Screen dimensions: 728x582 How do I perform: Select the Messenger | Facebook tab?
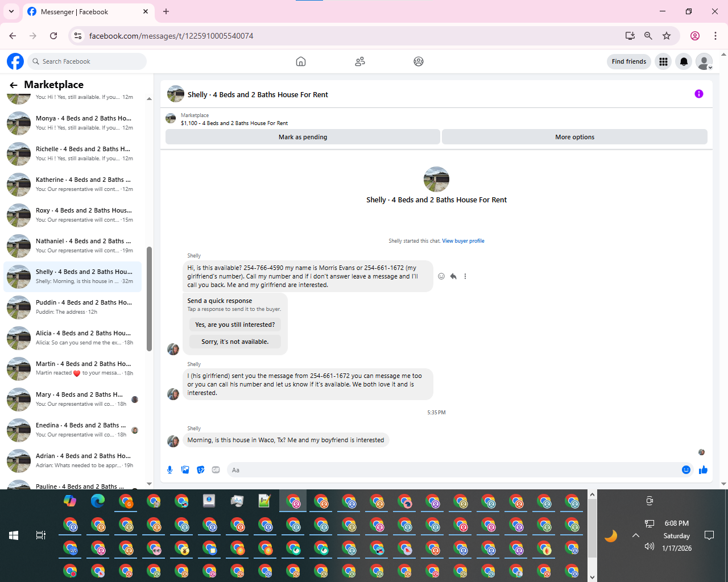(88, 11)
